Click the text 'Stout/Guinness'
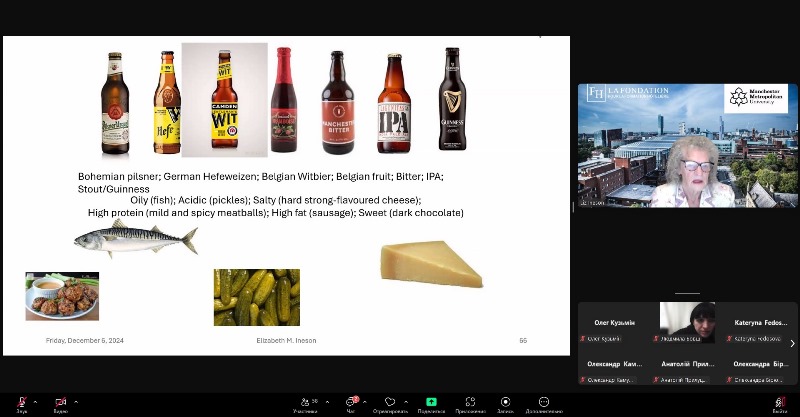 [114, 189]
